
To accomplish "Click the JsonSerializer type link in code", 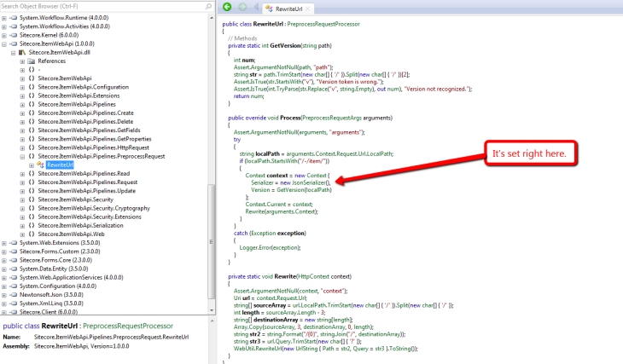I will pos(311,182).
